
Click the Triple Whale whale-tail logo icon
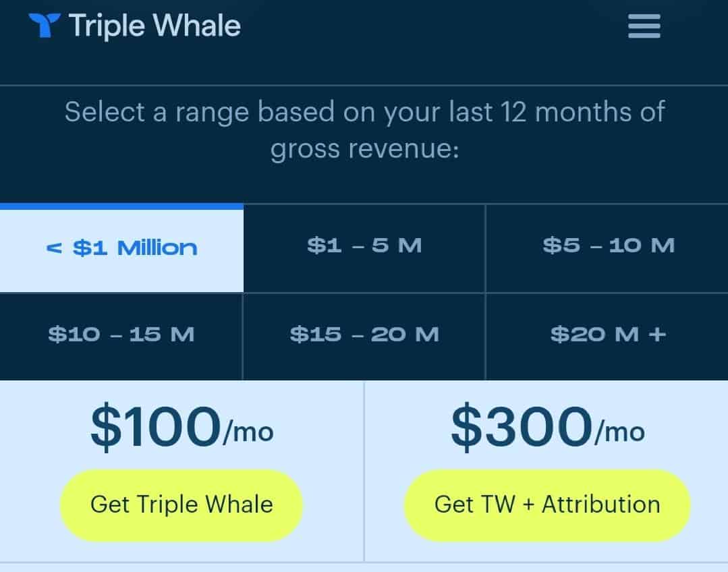pyautogui.click(x=45, y=26)
